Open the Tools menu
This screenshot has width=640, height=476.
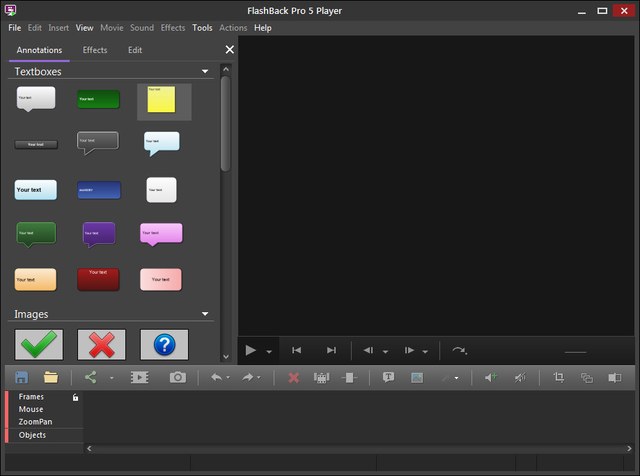(202, 28)
